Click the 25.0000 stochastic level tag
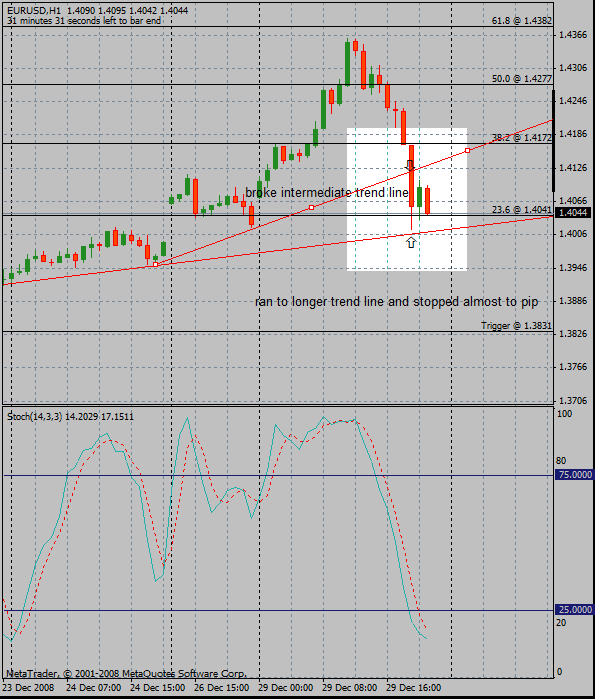595x699 pixels. click(575, 609)
